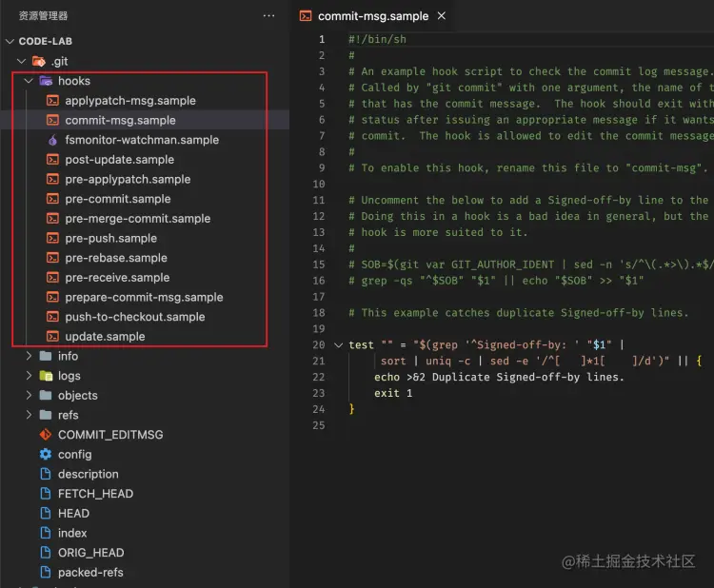Screen dimensions: 714x588
Task: Open push-to-checkout.sample file
Action: click(135, 317)
